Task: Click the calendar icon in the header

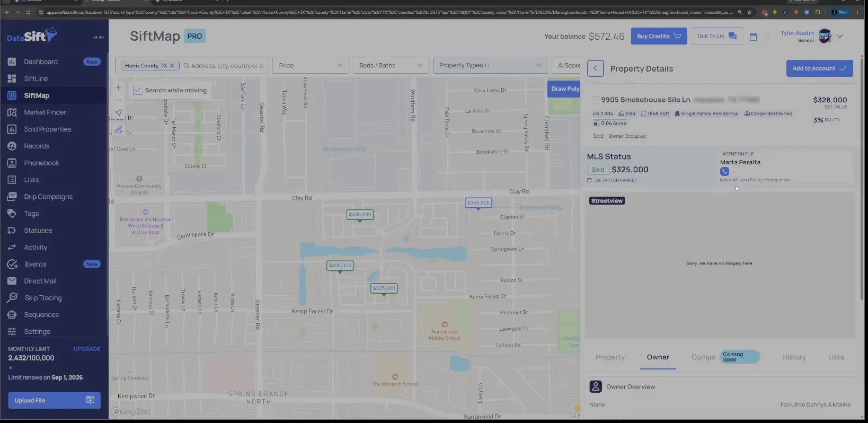Action: click(753, 37)
